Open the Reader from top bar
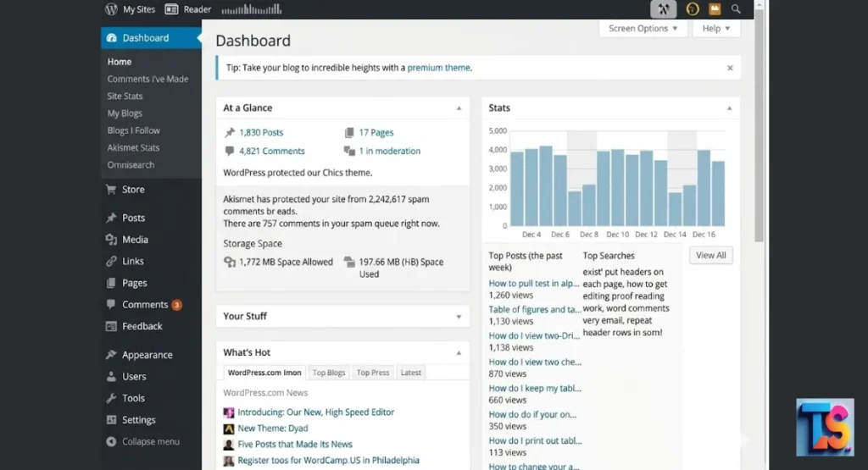The height and width of the screenshot is (470, 868). (x=197, y=9)
